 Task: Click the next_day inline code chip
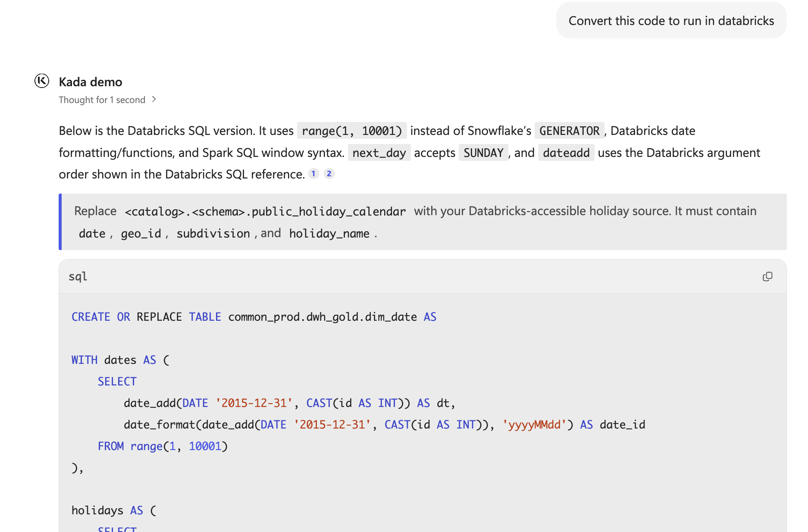(379, 153)
